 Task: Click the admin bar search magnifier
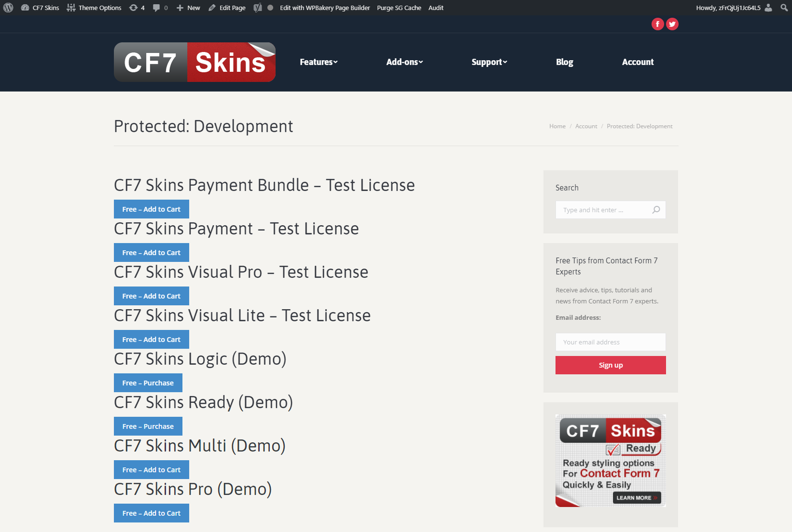[x=784, y=8]
